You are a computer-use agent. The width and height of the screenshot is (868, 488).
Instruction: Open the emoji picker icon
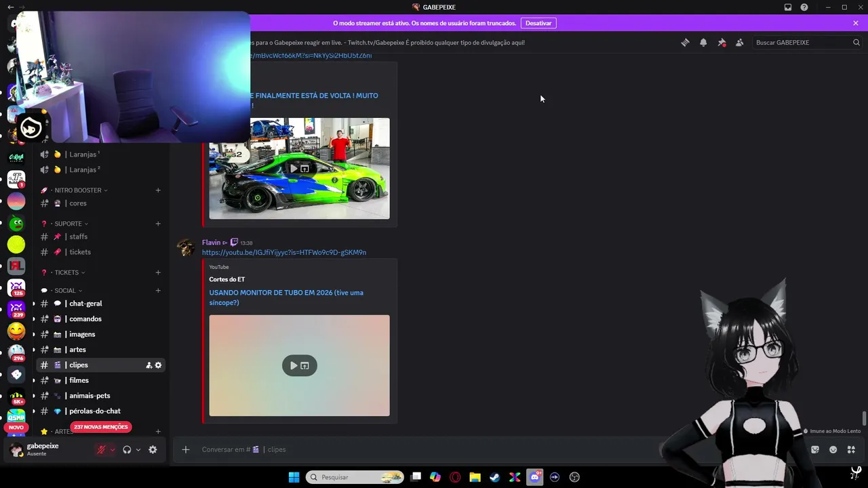[833, 449]
